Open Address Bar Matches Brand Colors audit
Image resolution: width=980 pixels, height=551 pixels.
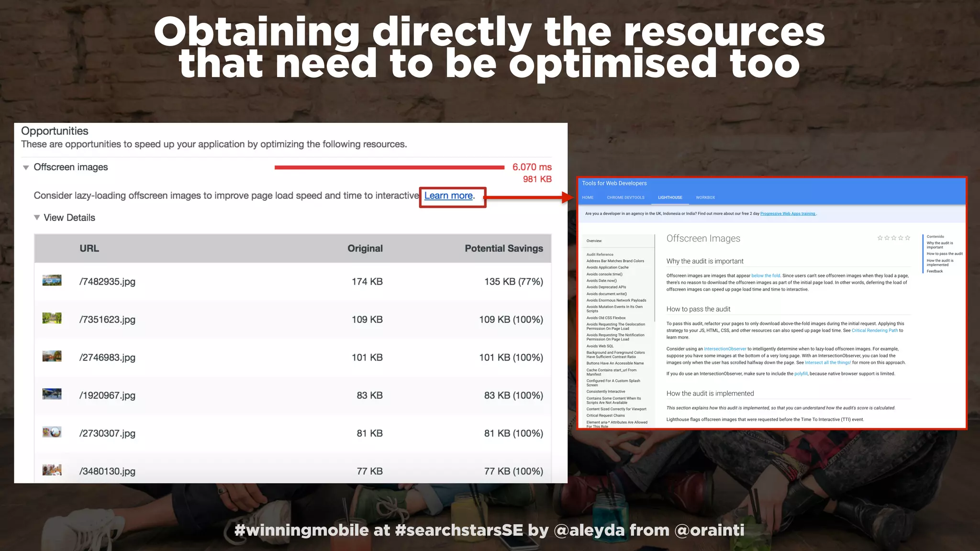pos(615,261)
